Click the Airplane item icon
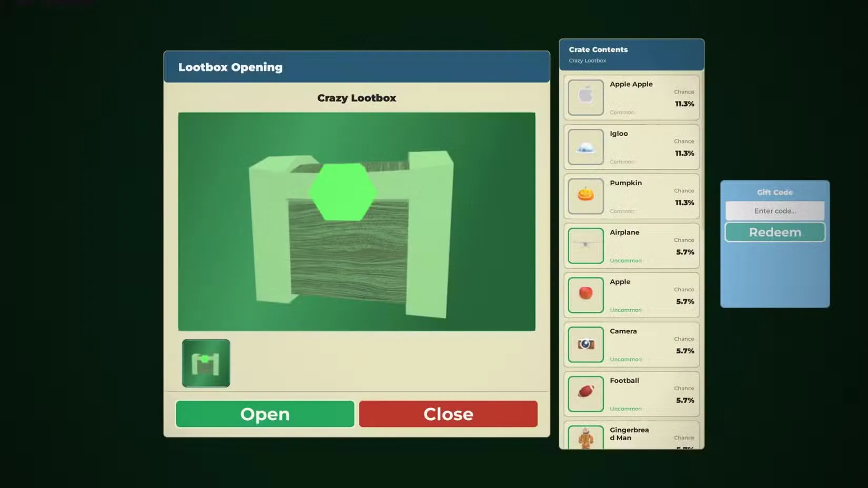The width and height of the screenshot is (868, 488). click(586, 246)
